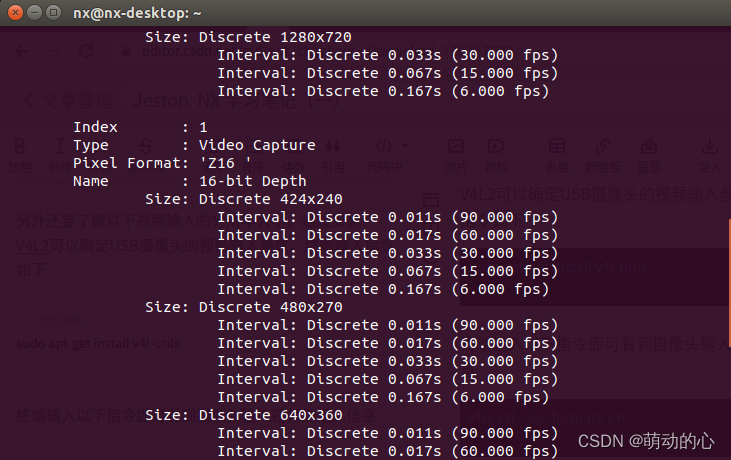Click the 0.167s interval under Size 480x270
The image size is (731, 460).
pos(383,397)
